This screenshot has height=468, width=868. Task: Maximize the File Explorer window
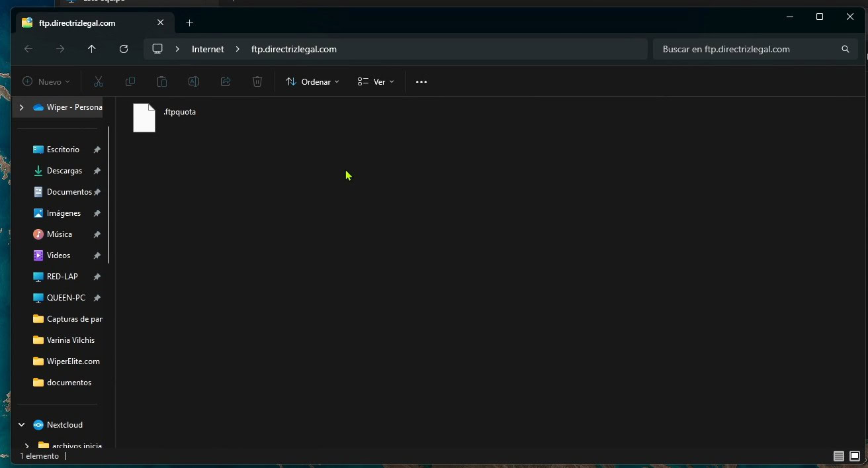(820, 17)
